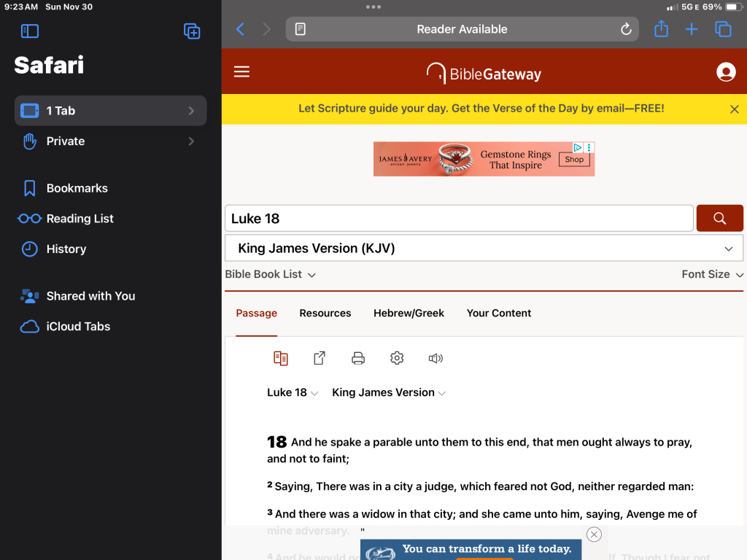This screenshot has height=560, width=747.
Task: Tap the browser back arrow
Action: click(240, 29)
